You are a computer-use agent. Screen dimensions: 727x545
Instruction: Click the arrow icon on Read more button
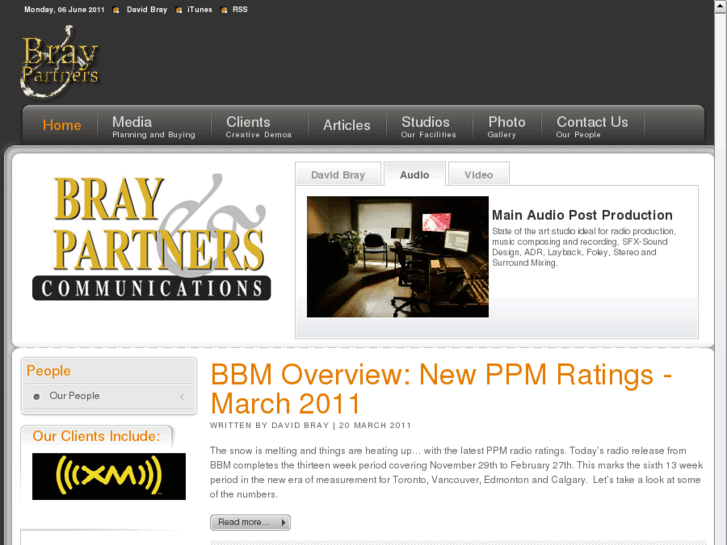(283, 522)
